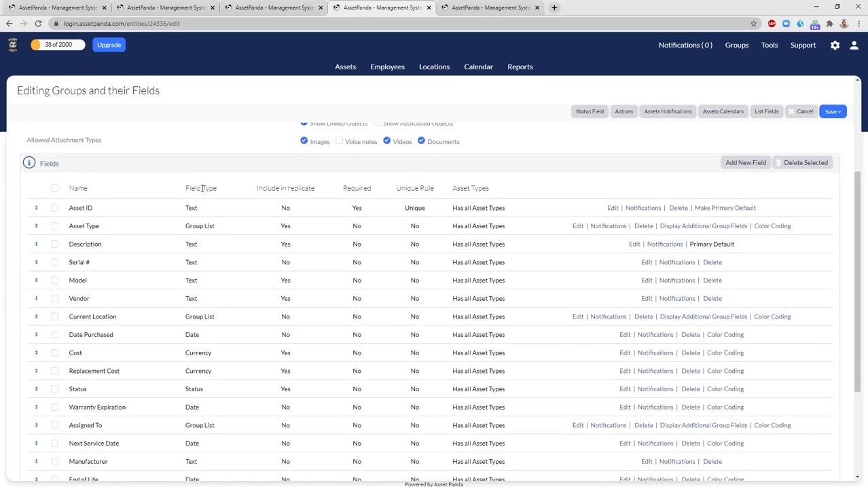Image resolution: width=868 pixels, height=487 pixels.
Task: Open the Assets menu
Action: [x=345, y=67]
